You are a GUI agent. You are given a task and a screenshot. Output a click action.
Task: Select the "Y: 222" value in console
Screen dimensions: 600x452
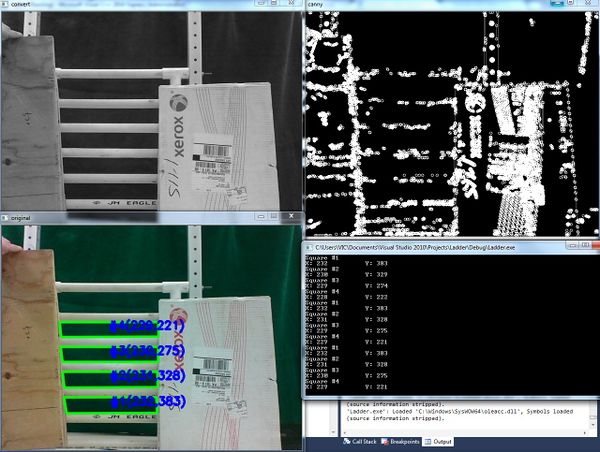(x=376, y=297)
